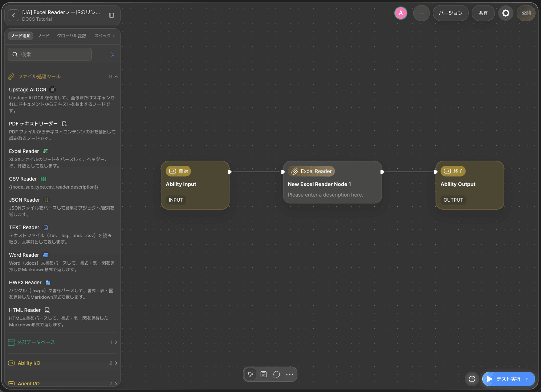The image size is (541, 392).
Task: Select the Ability Output end node
Action: (x=470, y=185)
